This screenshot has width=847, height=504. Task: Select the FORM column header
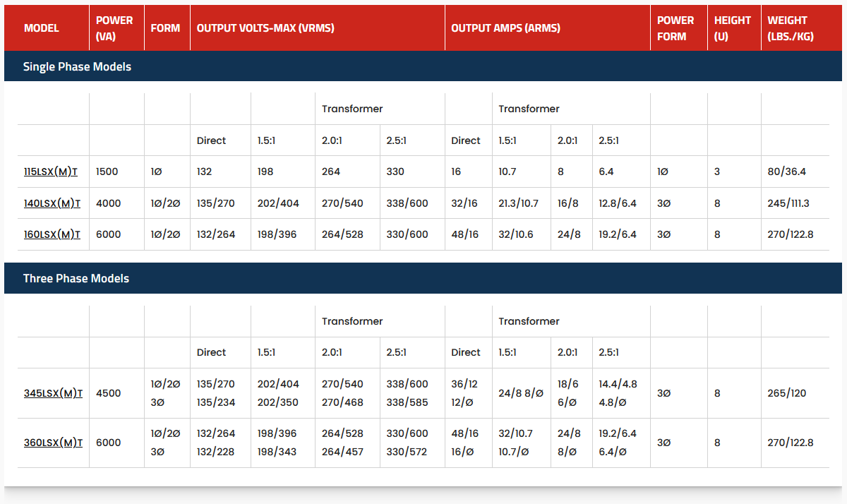(x=165, y=28)
